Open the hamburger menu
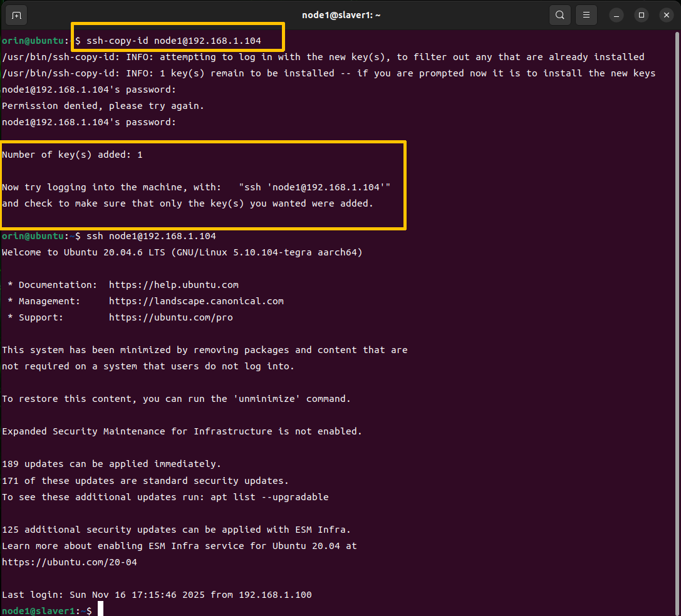Image resolution: width=681 pixels, height=616 pixels. [586, 15]
